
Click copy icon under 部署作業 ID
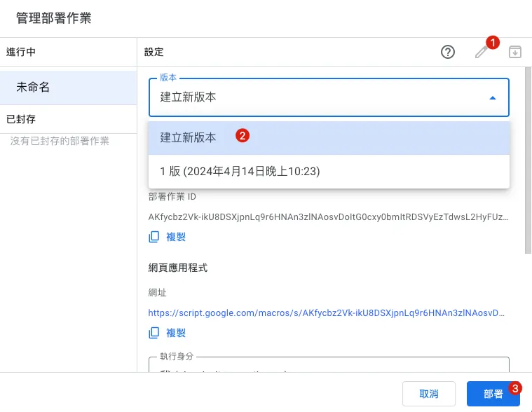click(154, 237)
